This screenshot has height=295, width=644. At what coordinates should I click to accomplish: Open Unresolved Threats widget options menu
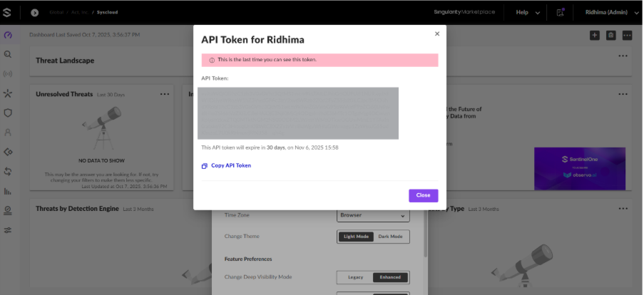(165, 94)
